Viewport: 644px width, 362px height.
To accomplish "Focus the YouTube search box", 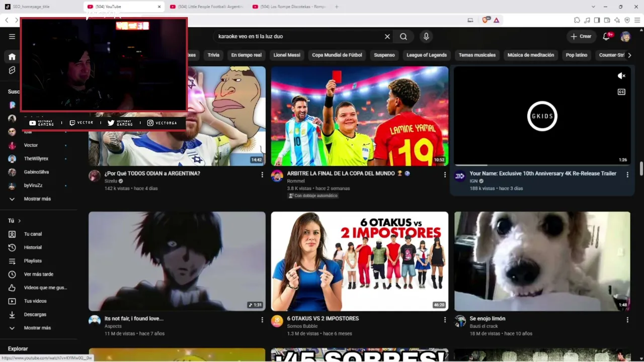I will point(299,36).
